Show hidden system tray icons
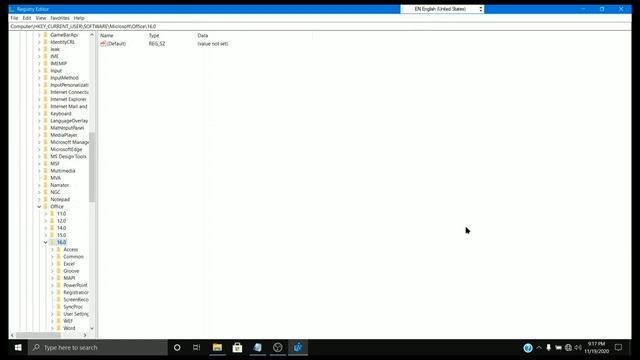 539,348
